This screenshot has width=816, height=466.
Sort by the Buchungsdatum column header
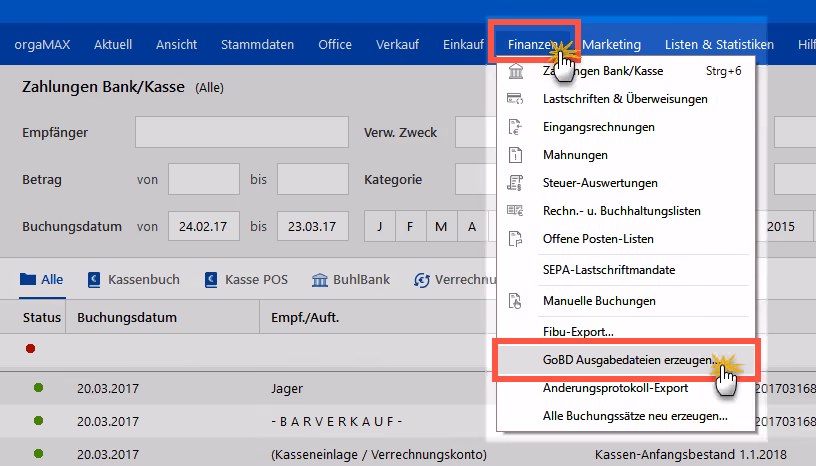[162, 317]
